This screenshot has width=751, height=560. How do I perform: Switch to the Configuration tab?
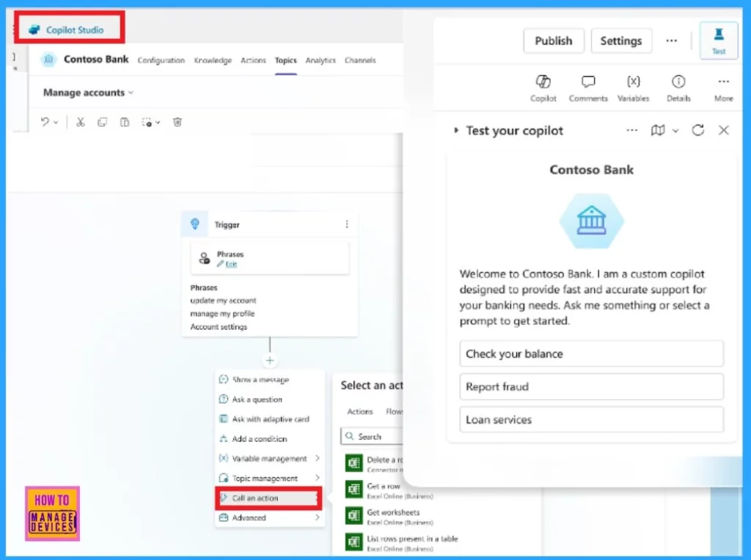coord(161,60)
